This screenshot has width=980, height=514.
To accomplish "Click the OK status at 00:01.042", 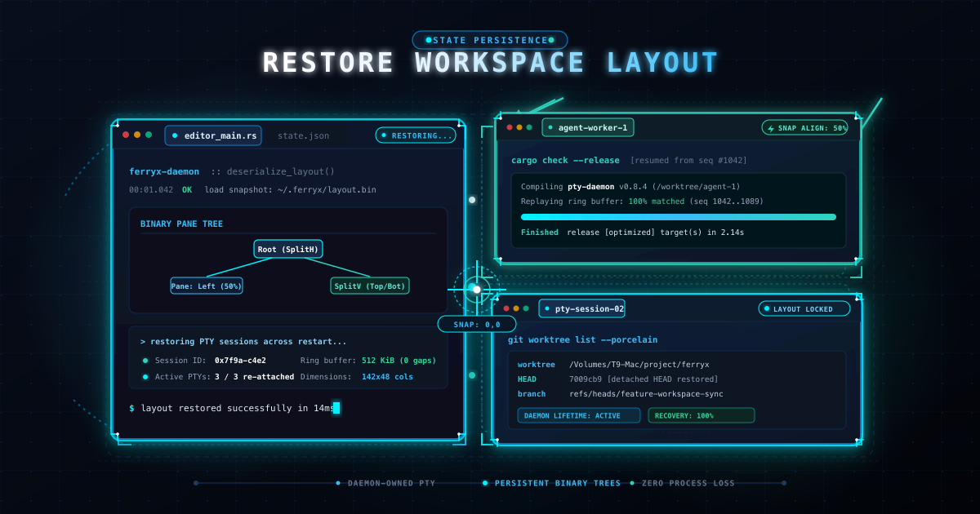I will pos(187,189).
